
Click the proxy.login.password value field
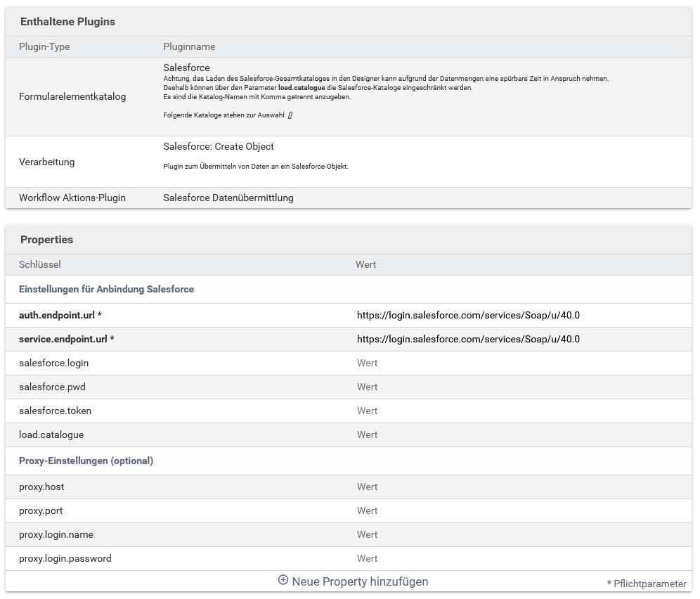(520, 559)
